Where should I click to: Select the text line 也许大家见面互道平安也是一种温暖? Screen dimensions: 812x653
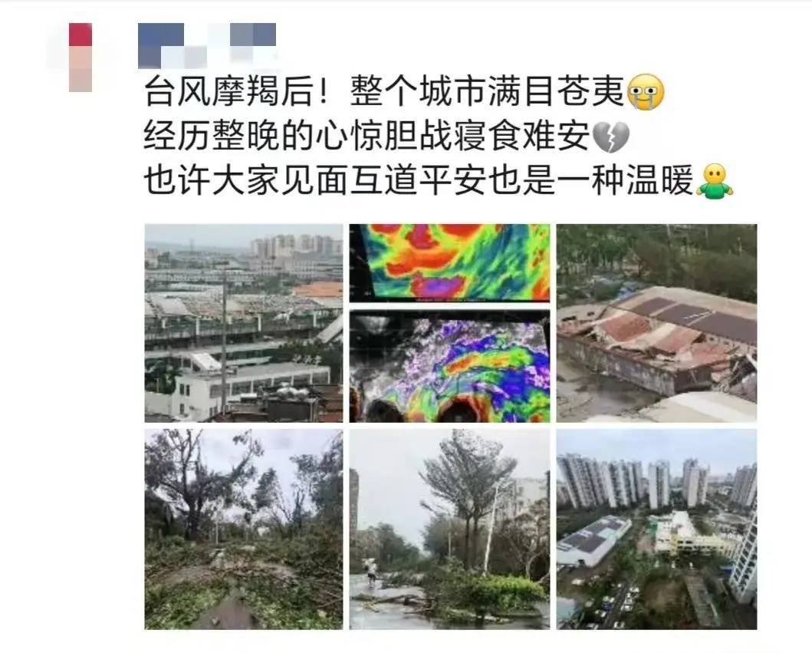pyautogui.click(x=419, y=181)
